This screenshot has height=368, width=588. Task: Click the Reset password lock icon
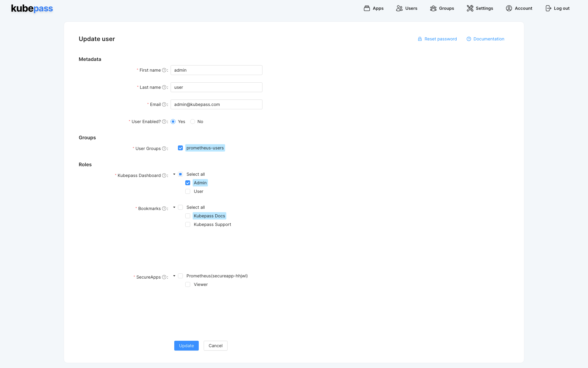pyautogui.click(x=419, y=39)
